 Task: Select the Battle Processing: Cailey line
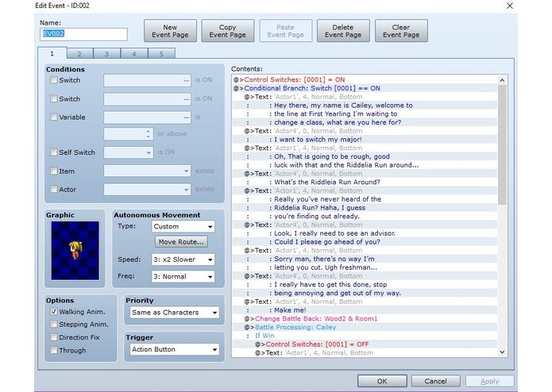coord(365,327)
